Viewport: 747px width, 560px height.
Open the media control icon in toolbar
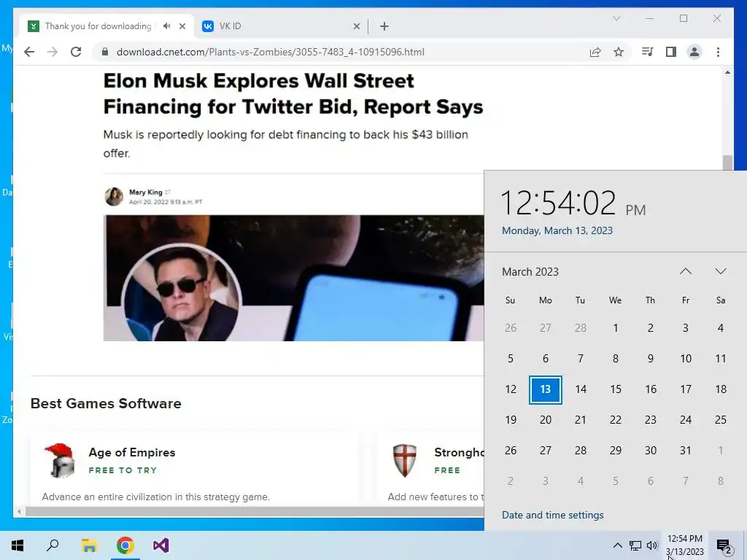point(647,52)
